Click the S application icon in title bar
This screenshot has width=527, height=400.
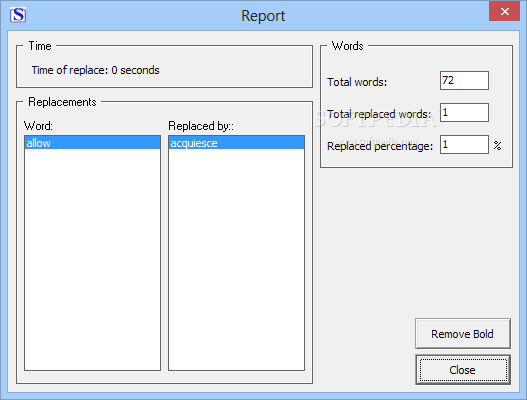(18, 15)
